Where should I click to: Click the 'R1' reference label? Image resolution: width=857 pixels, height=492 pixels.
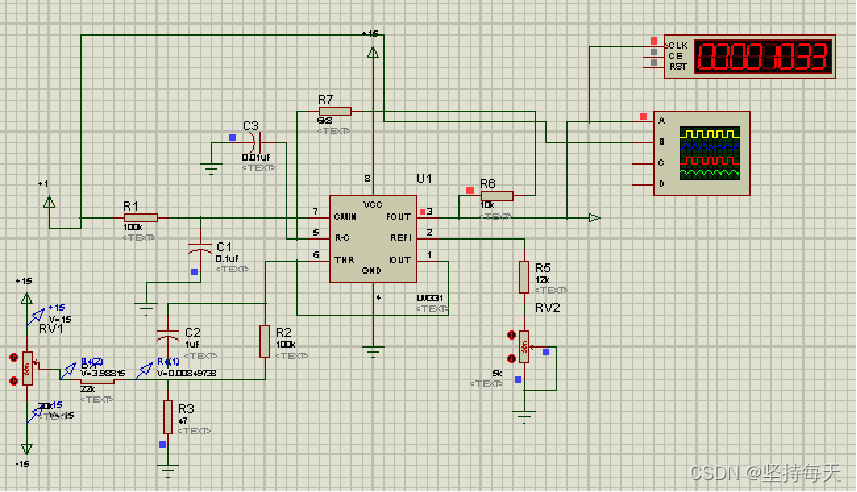131,206
